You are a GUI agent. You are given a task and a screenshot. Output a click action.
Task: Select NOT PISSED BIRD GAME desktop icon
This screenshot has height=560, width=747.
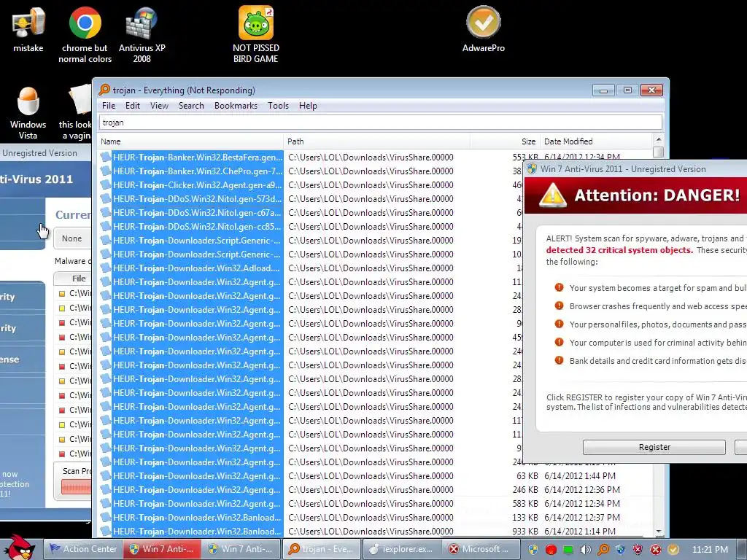[256, 34]
